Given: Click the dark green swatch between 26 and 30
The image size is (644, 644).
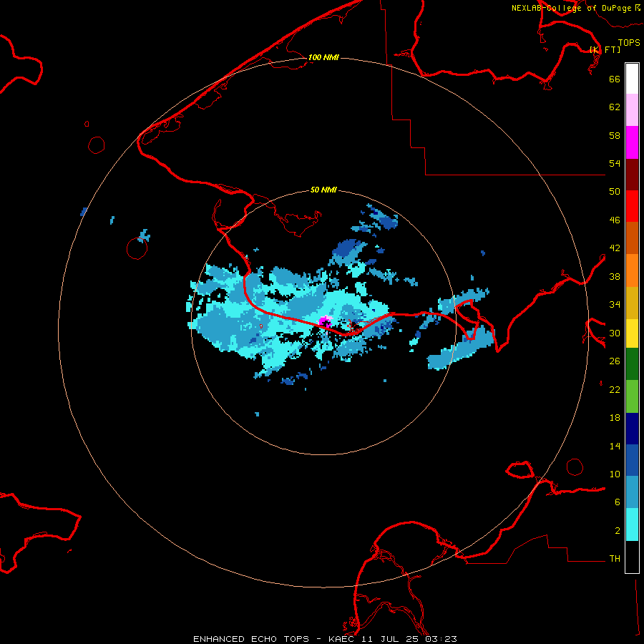Looking at the screenshot, I should coord(632,364).
